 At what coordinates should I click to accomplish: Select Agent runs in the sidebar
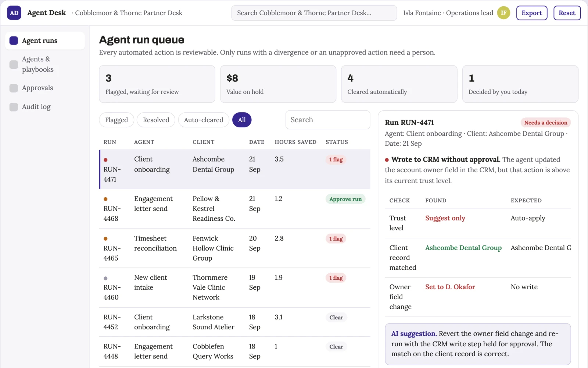point(45,40)
